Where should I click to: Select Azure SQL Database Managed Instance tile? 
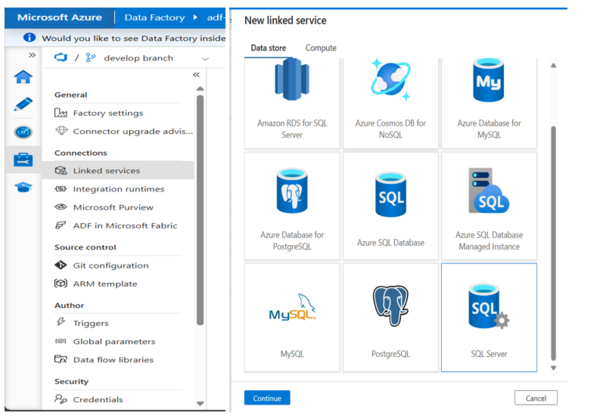point(490,204)
